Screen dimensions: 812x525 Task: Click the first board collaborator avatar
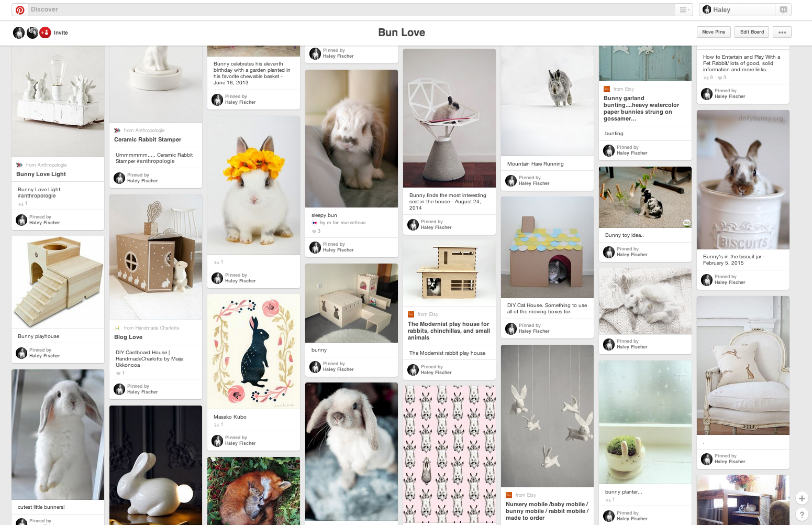pyautogui.click(x=19, y=32)
